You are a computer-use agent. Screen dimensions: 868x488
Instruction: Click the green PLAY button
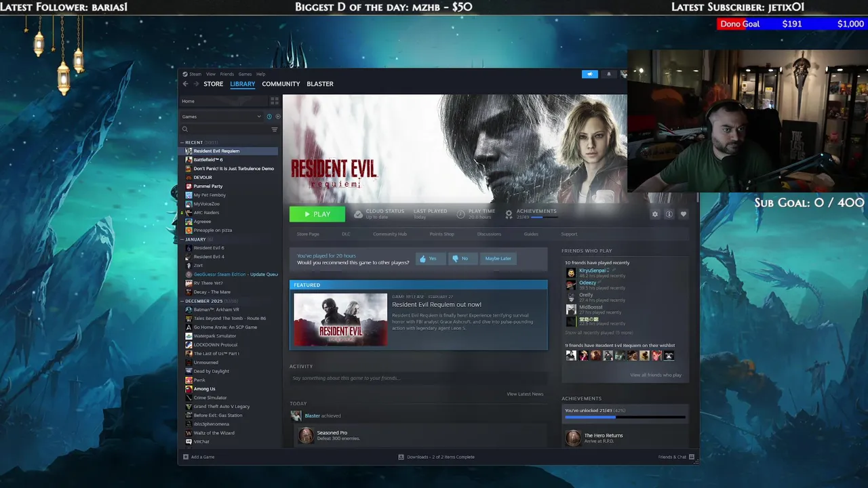point(317,214)
